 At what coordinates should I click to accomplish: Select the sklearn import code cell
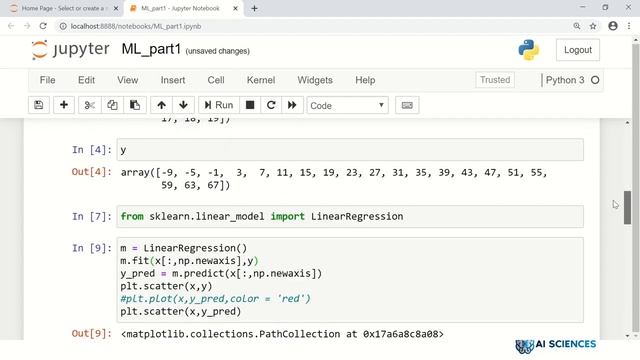[x=350, y=216]
